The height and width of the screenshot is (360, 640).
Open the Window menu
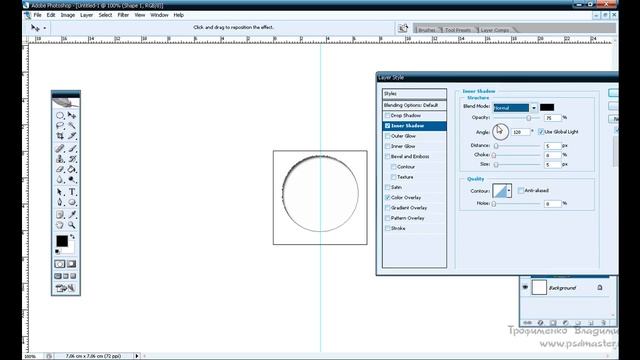(x=159, y=15)
